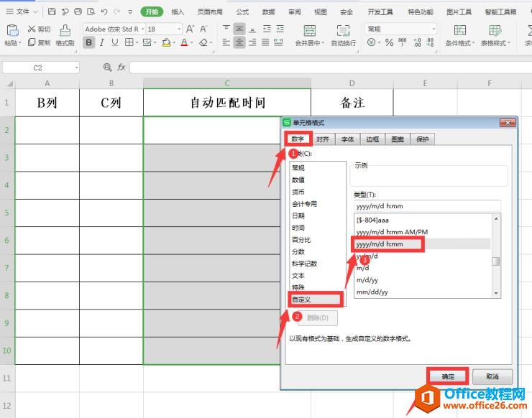Viewport: 532px width, 418px height.
Task: Toggle align left button
Action: tap(226, 42)
